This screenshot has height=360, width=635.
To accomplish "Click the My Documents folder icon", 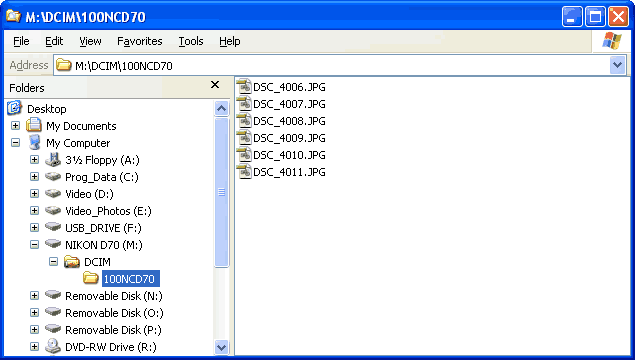I will 34,125.
